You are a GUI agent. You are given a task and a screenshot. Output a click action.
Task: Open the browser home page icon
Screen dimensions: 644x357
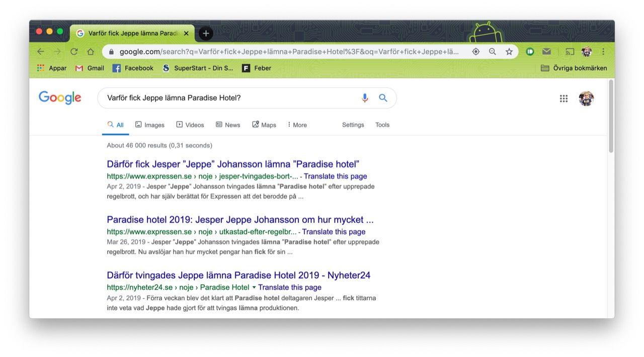[x=91, y=51]
